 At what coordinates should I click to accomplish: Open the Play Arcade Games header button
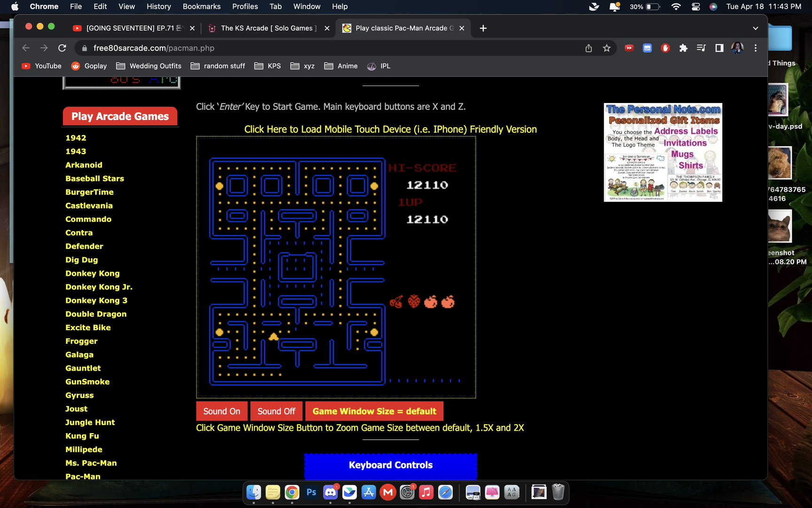pyautogui.click(x=120, y=116)
